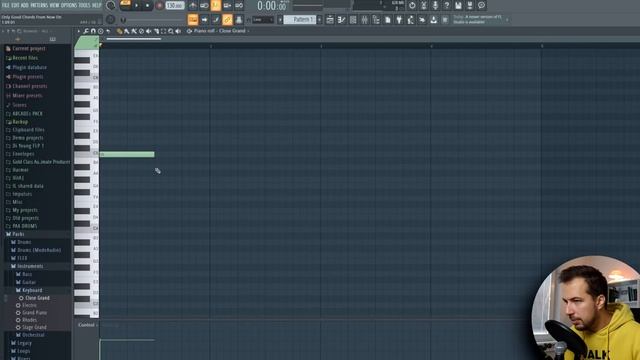Open the FILE menu

point(5,5)
